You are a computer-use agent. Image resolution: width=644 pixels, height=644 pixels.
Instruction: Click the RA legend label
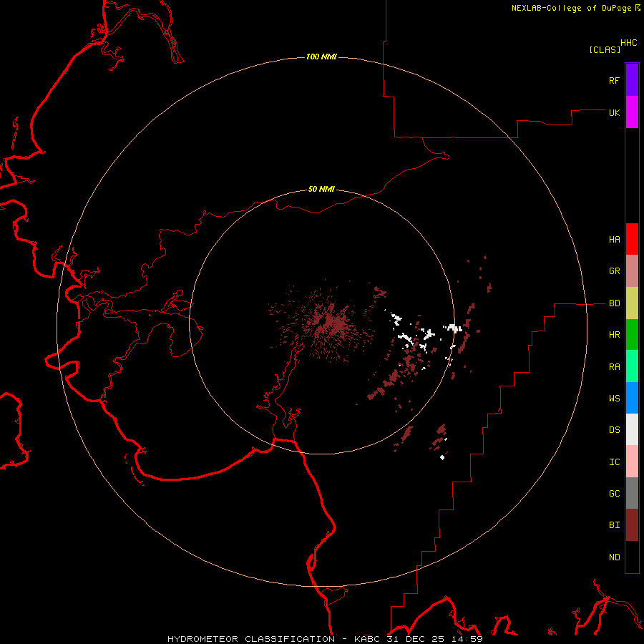pos(615,366)
